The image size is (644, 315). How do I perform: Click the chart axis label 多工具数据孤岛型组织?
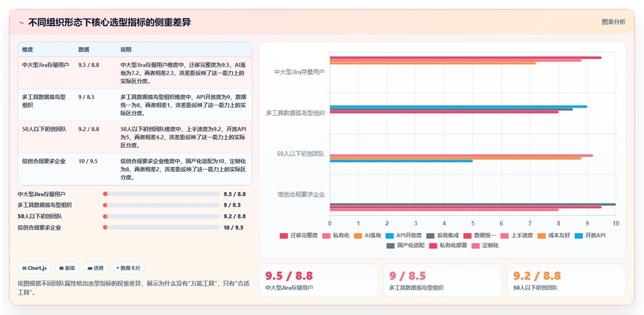point(295,113)
